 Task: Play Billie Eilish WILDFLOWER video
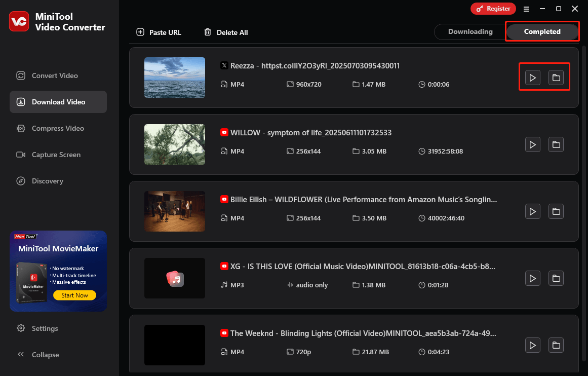[x=532, y=211]
